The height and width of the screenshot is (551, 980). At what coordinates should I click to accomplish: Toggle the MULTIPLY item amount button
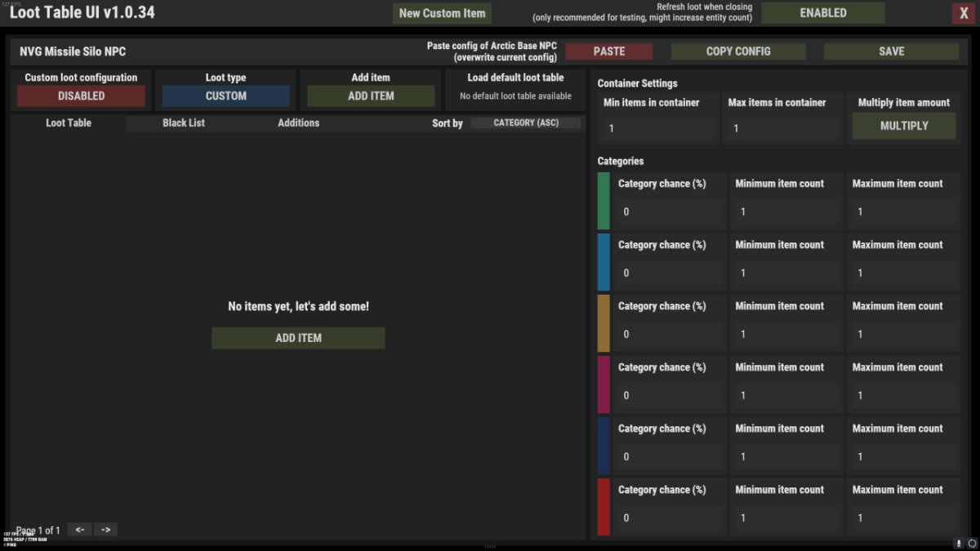903,127
